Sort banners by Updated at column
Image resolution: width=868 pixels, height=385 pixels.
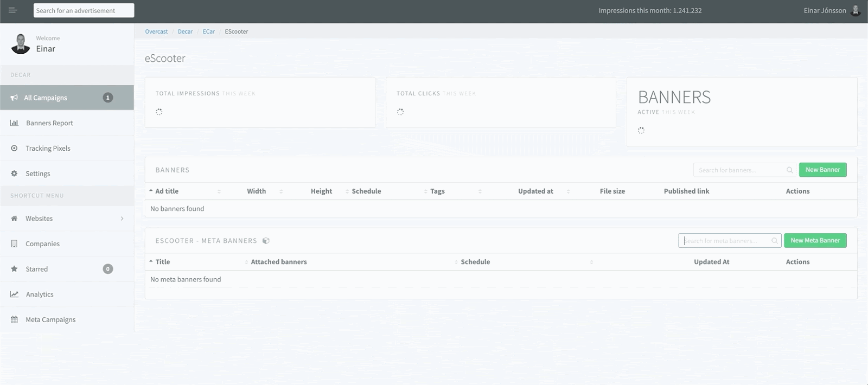(535, 191)
